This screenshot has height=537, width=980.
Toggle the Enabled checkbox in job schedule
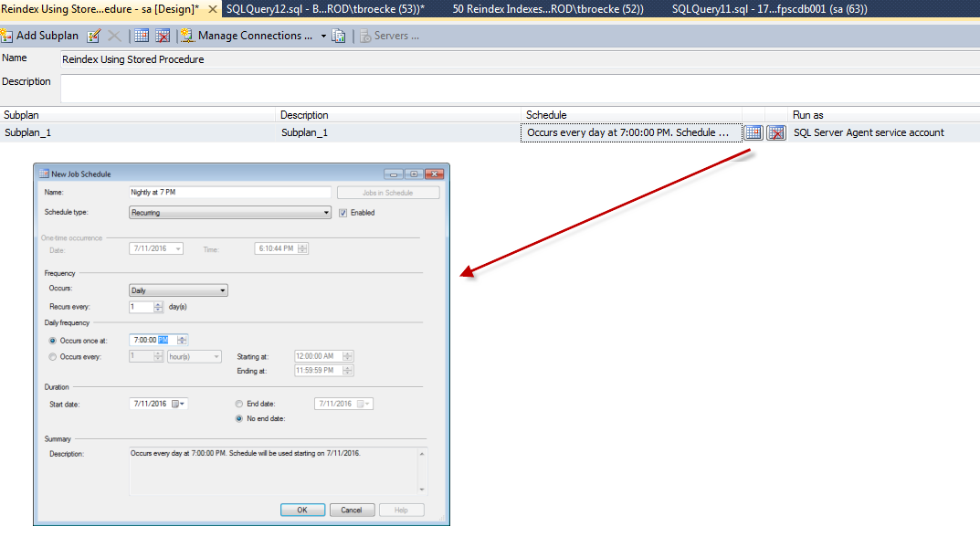342,213
